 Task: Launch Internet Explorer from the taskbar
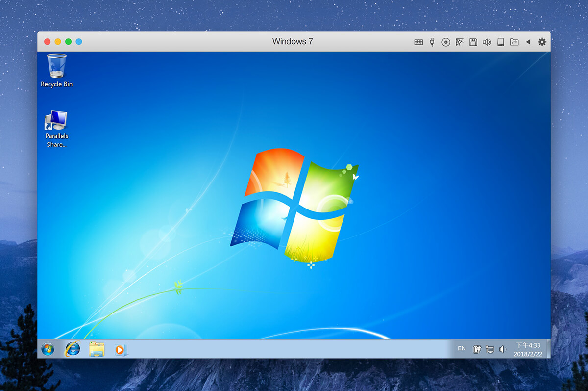[73, 349]
